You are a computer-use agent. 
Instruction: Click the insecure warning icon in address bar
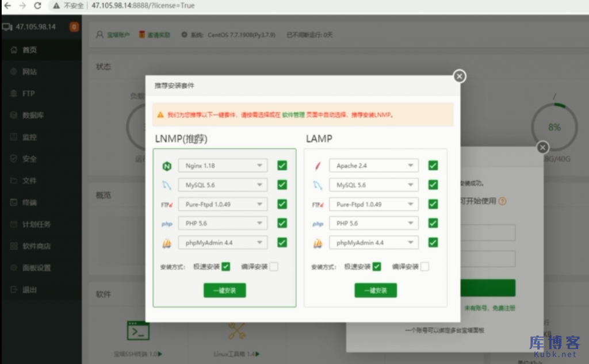click(56, 6)
